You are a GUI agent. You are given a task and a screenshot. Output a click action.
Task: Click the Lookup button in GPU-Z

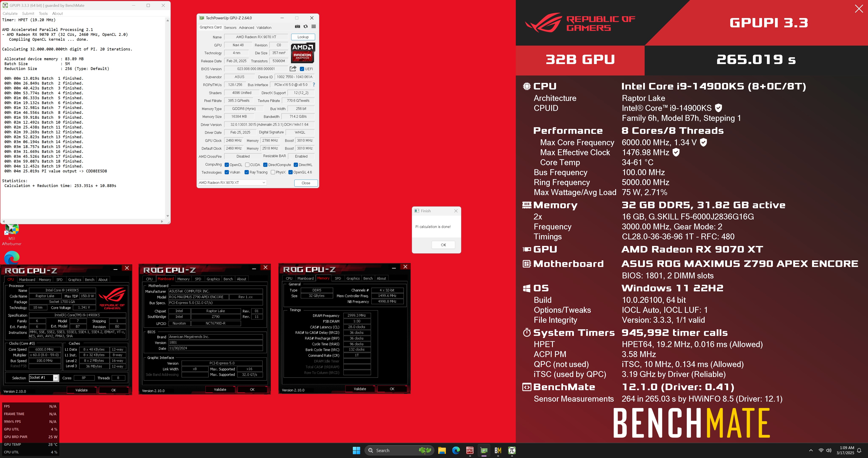(303, 37)
